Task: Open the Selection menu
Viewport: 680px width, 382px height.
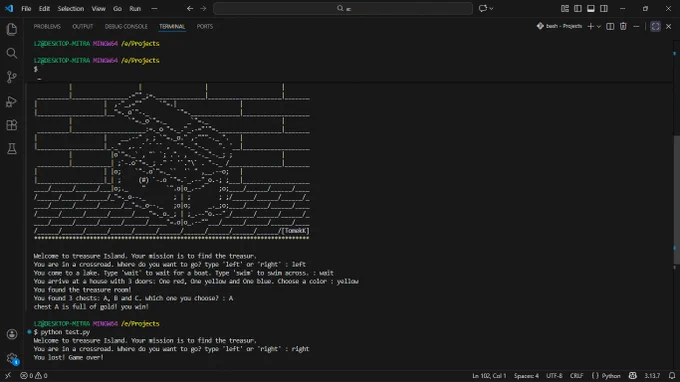Action: [71, 8]
